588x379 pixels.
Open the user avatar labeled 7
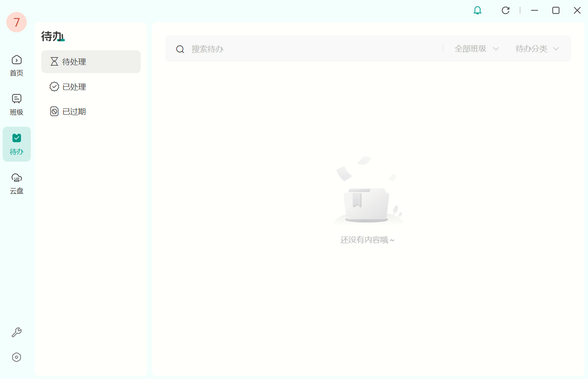coord(17,22)
